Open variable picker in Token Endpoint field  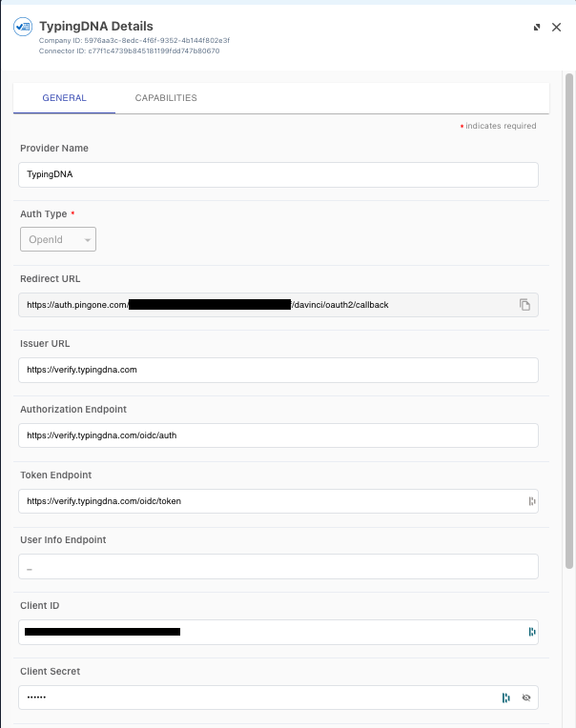532,501
